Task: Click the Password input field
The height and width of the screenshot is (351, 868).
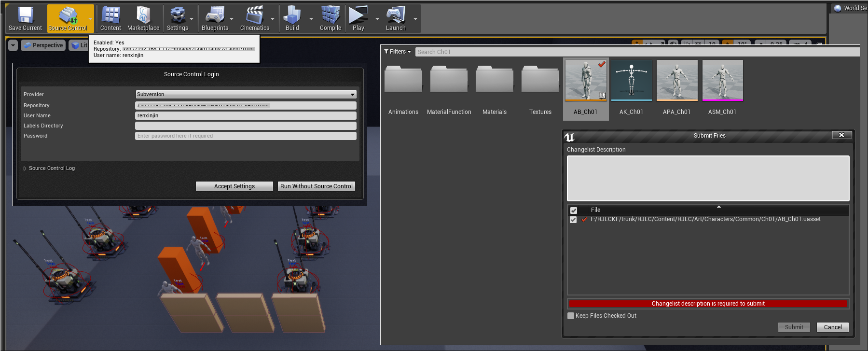Action: (x=246, y=136)
